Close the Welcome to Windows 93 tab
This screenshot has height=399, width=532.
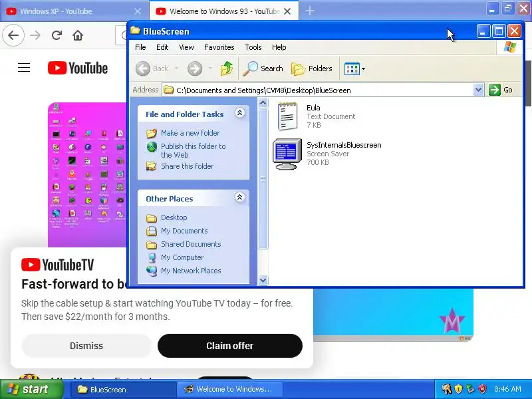coord(287,11)
